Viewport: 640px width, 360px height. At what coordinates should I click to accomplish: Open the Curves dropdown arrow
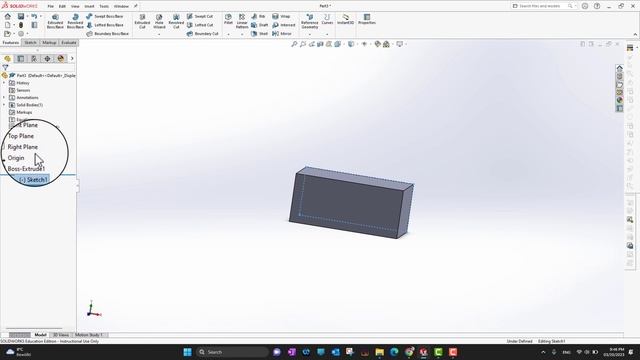(x=327, y=34)
